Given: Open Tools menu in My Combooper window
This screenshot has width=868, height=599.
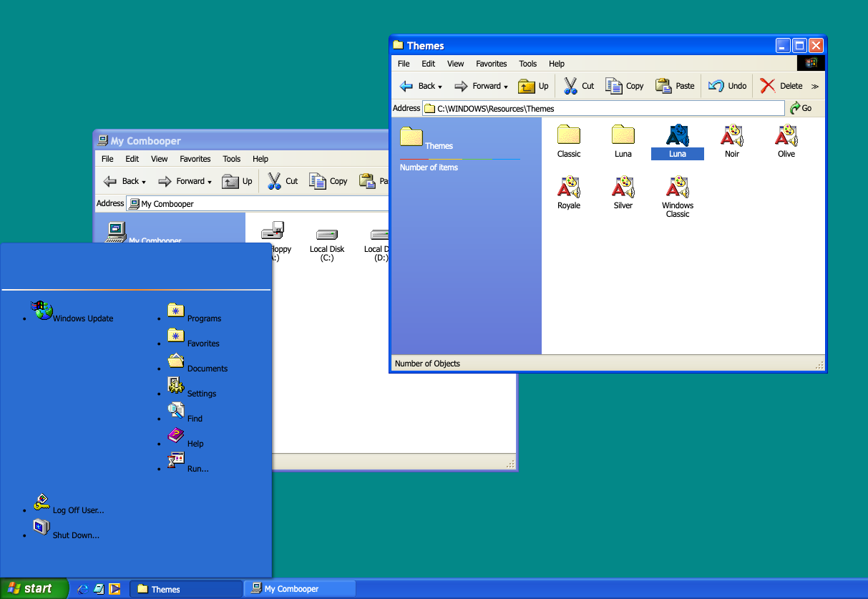Looking at the screenshot, I should click(x=231, y=159).
